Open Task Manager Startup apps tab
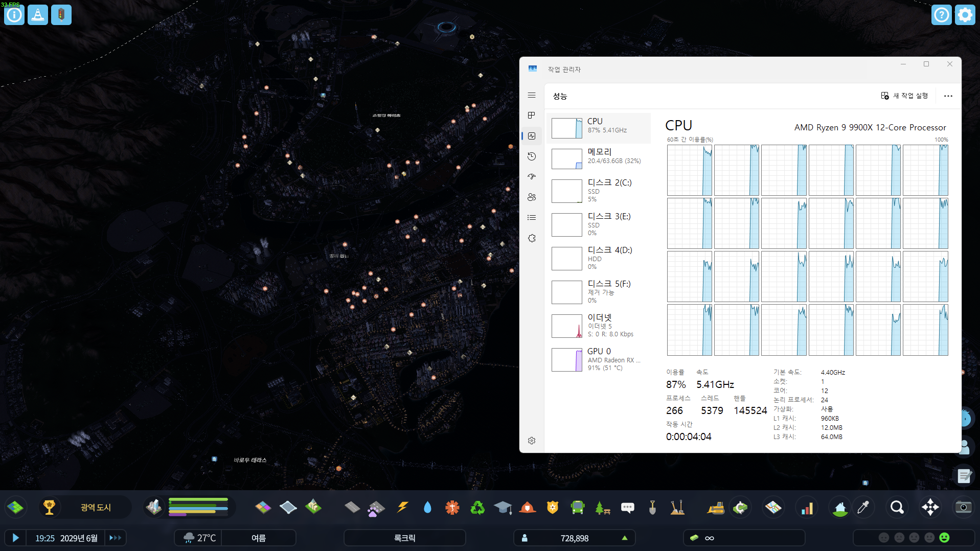Screen dimensions: 980x551 (x=532, y=177)
